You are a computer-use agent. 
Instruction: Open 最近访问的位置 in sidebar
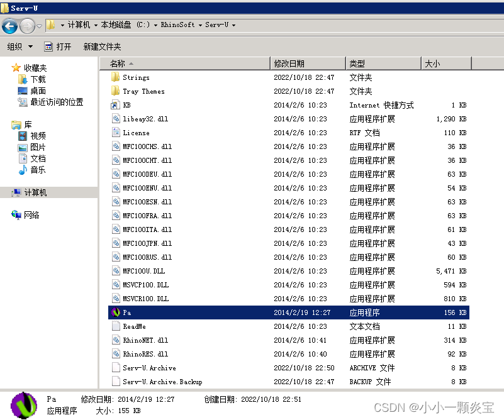click(x=50, y=102)
